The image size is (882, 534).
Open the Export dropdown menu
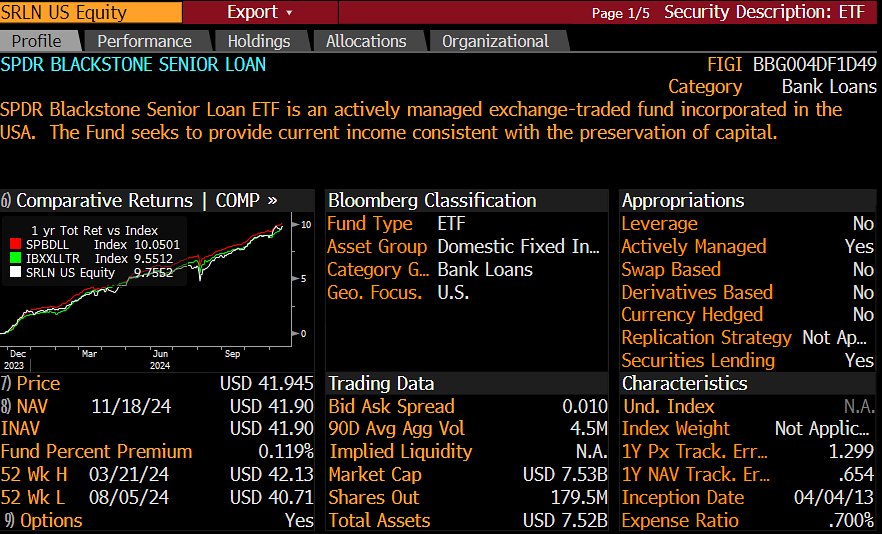tap(260, 12)
